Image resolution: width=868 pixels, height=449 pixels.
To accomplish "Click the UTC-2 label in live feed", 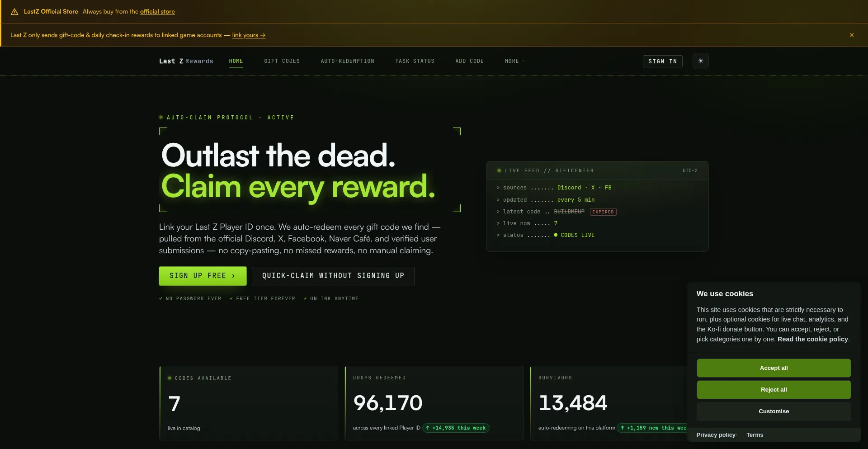I will (x=690, y=171).
